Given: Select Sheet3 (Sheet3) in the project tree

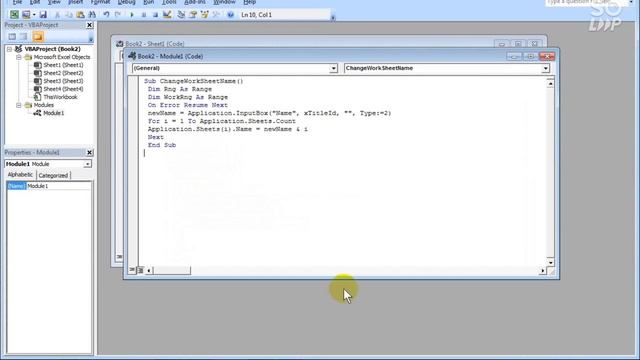Looking at the screenshot, I should [63, 81].
